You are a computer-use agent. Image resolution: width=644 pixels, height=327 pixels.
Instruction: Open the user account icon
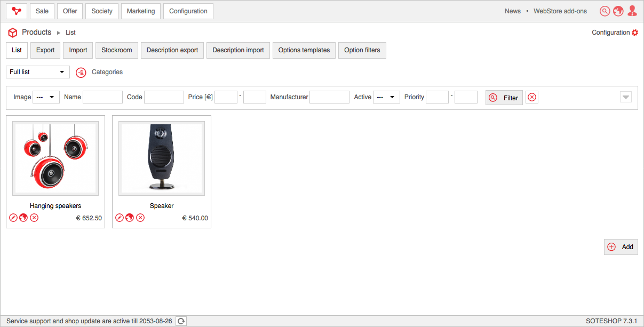pyautogui.click(x=632, y=11)
